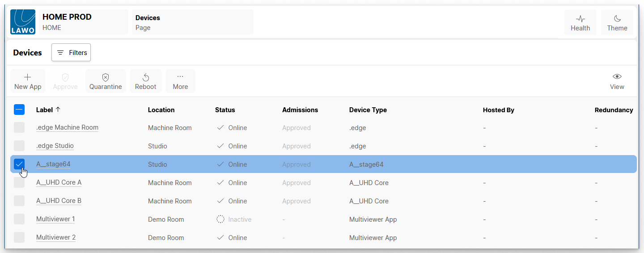The width and height of the screenshot is (644, 253).
Task: Sort by Device Type column header
Action: click(x=368, y=110)
